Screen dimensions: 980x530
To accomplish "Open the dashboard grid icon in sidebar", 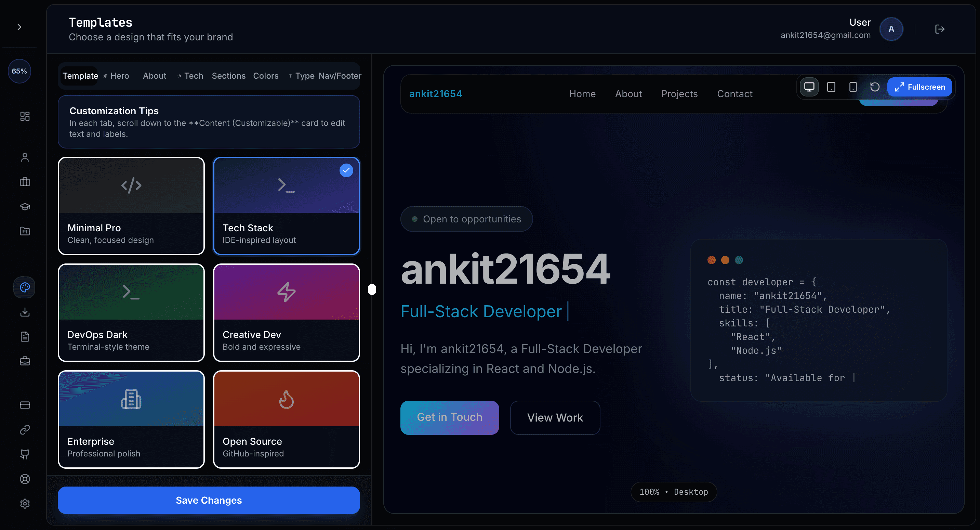I will click(x=25, y=116).
